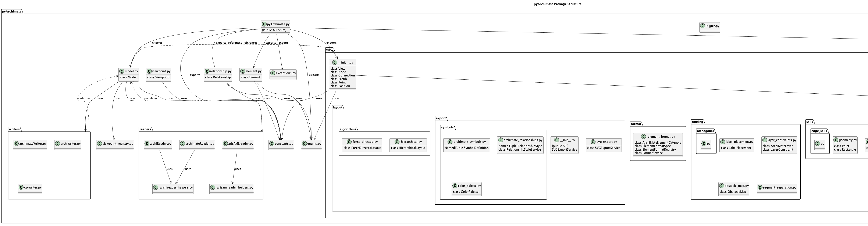The height and width of the screenshot is (226, 868).
Task: Select the 'readers' package tab label
Action: [145, 129]
